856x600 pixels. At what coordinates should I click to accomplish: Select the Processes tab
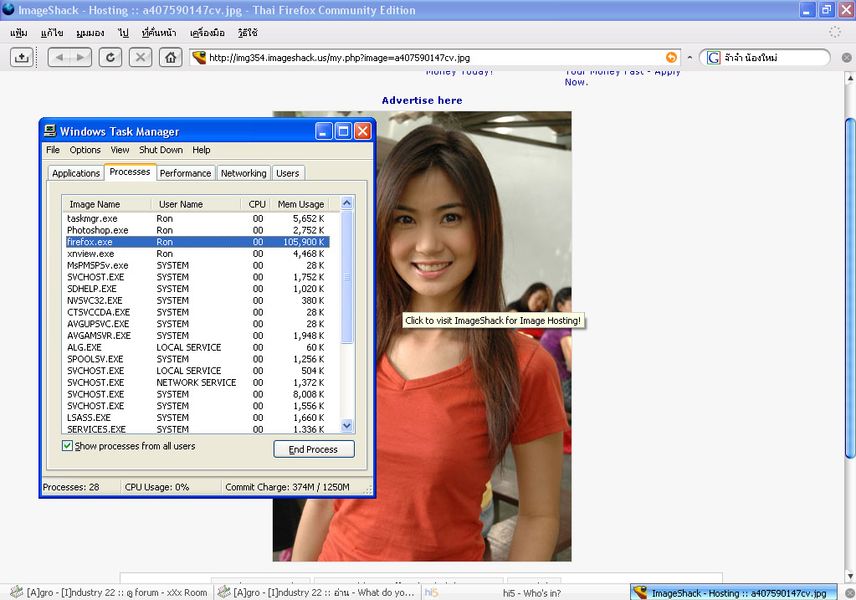(x=130, y=171)
